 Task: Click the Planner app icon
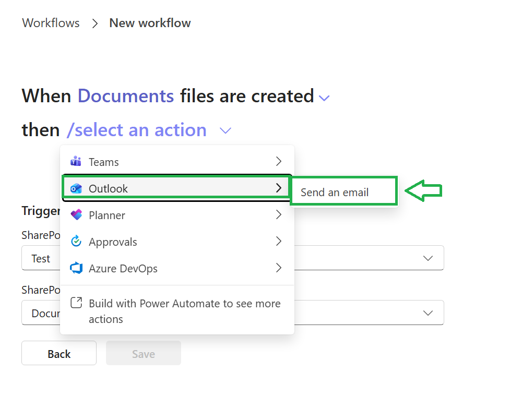click(76, 214)
